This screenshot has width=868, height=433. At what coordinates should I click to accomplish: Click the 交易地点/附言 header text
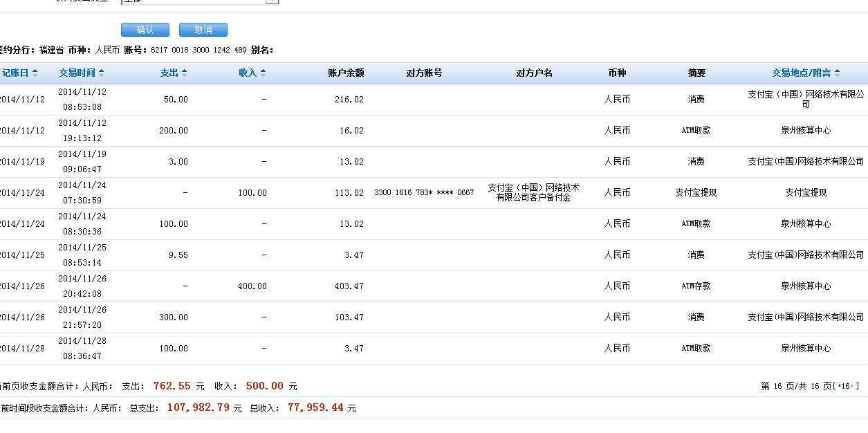802,73
